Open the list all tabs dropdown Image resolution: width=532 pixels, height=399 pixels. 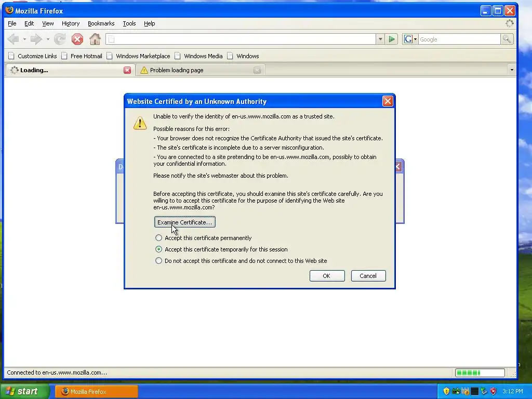[x=512, y=70]
